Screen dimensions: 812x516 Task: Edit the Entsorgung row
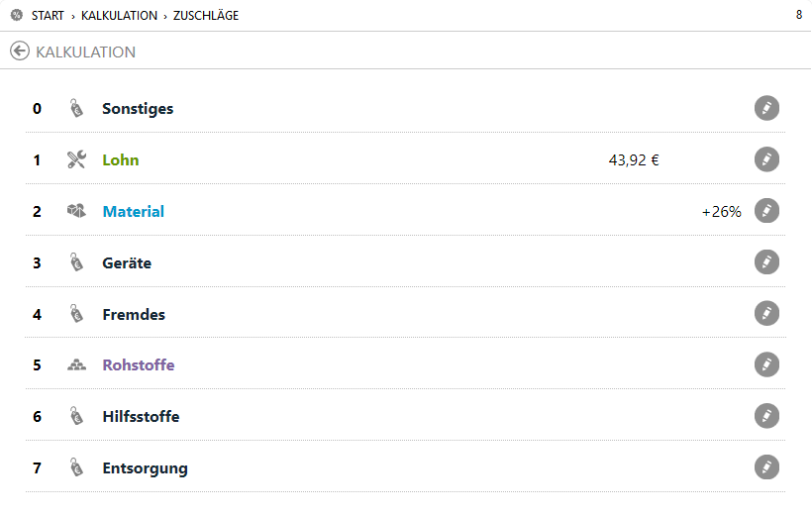tap(766, 467)
